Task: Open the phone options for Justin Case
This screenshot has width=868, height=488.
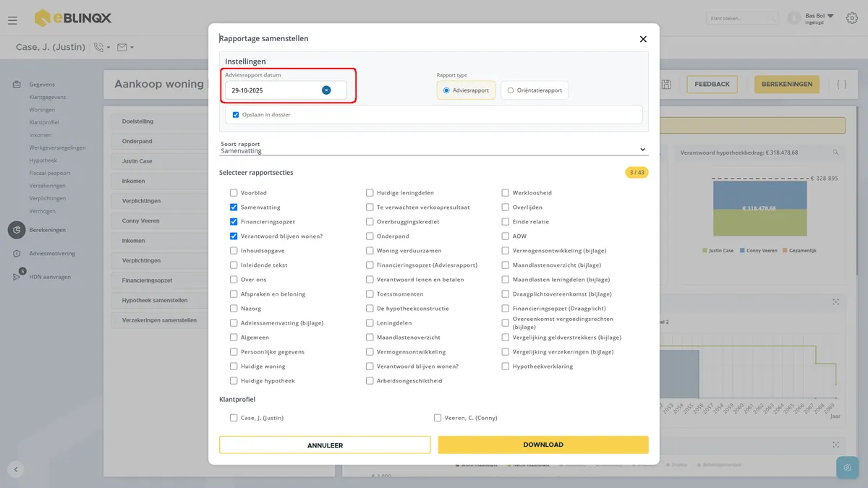Action: tap(101, 48)
